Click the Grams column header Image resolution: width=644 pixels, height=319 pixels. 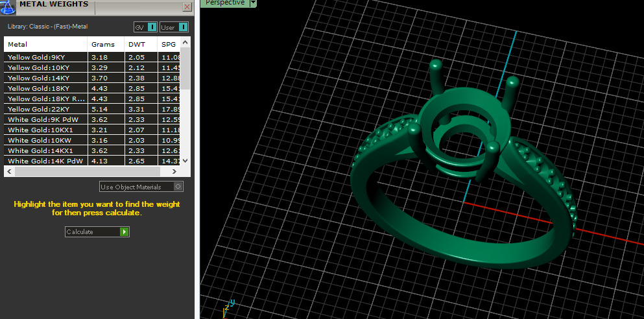(106, 44)
